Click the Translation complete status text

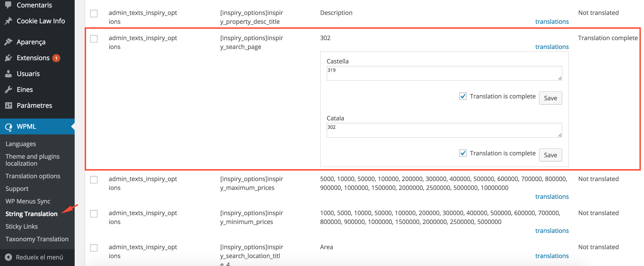click(608, 38)
